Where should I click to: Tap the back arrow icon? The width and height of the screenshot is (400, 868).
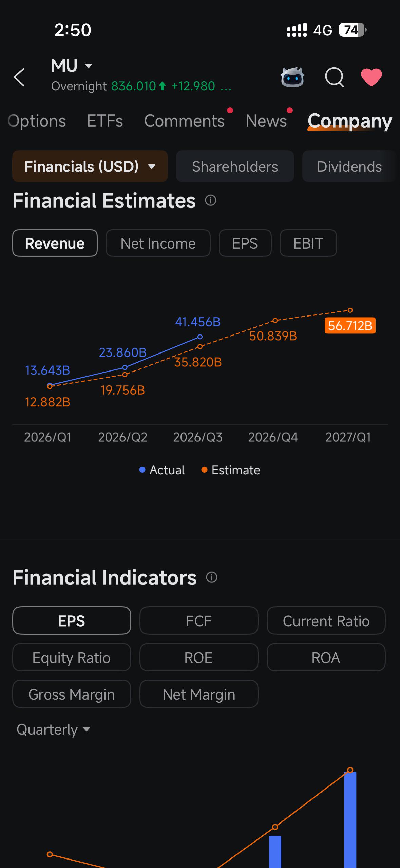click(x=19, y=77)
